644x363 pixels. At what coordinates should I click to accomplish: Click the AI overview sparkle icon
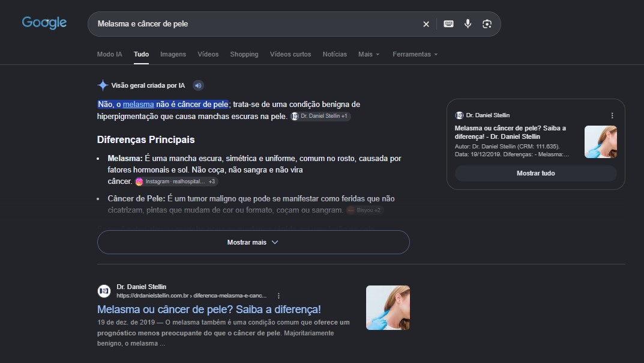tap(103, 85)
